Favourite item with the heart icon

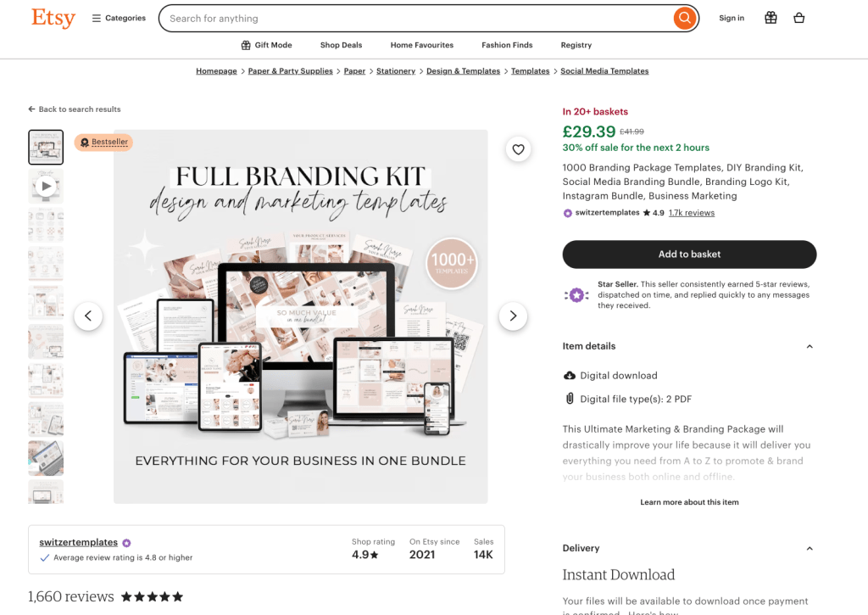tap(518, 149)
